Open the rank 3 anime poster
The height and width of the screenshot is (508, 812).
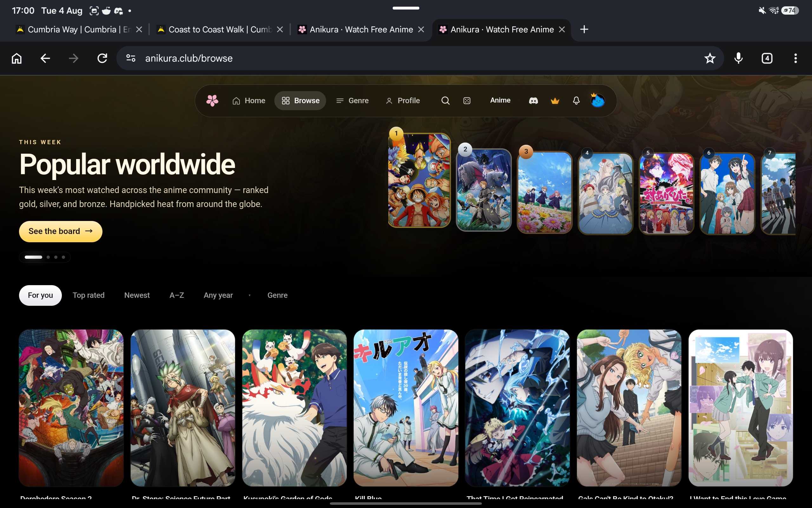click(544, 192)
